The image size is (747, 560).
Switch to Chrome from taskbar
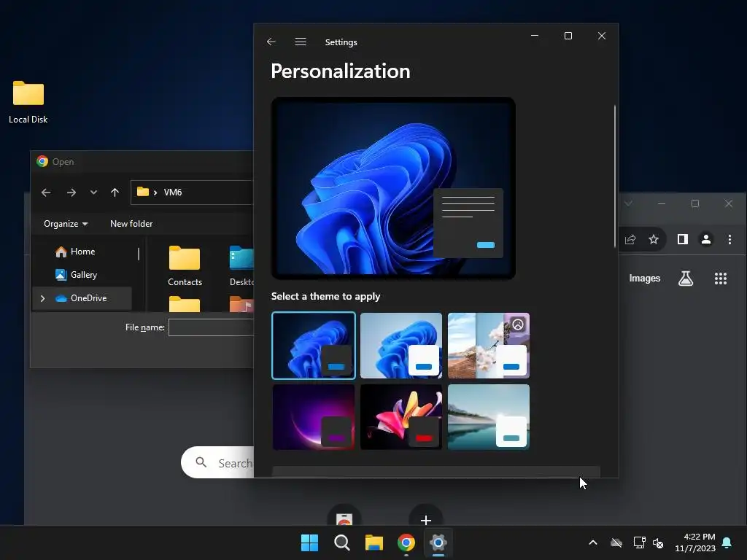(406, 542)
